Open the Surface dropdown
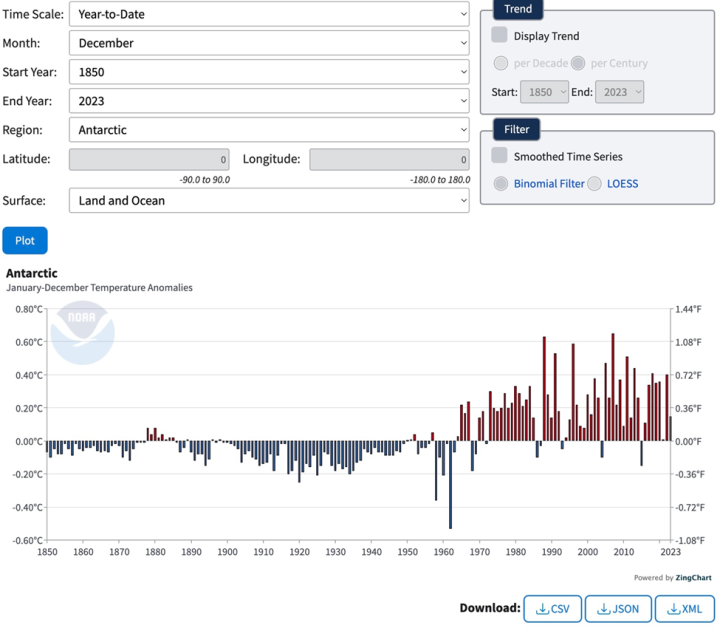 [269, 201]
